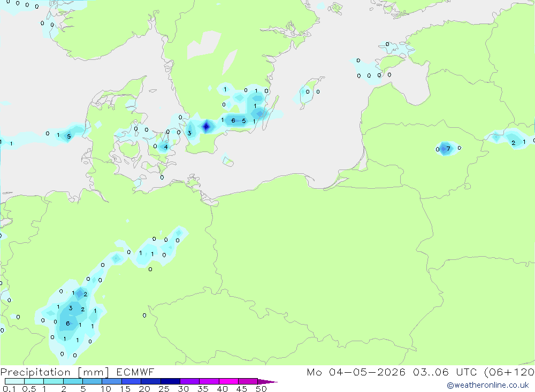Click the legend label '30'
Screen dimensions: 535x392
pyautogui.click(x=183, y=389)
